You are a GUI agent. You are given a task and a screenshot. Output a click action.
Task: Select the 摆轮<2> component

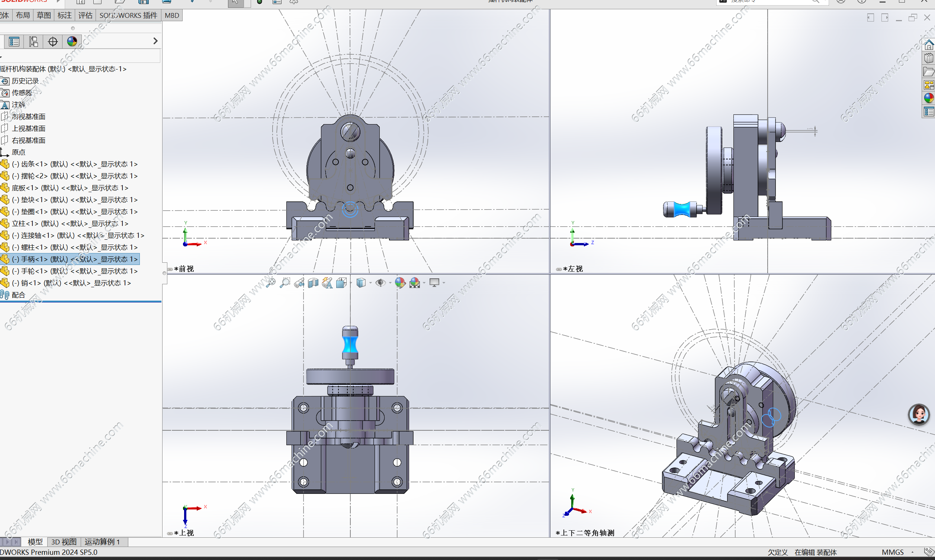(x=74, y=176)
